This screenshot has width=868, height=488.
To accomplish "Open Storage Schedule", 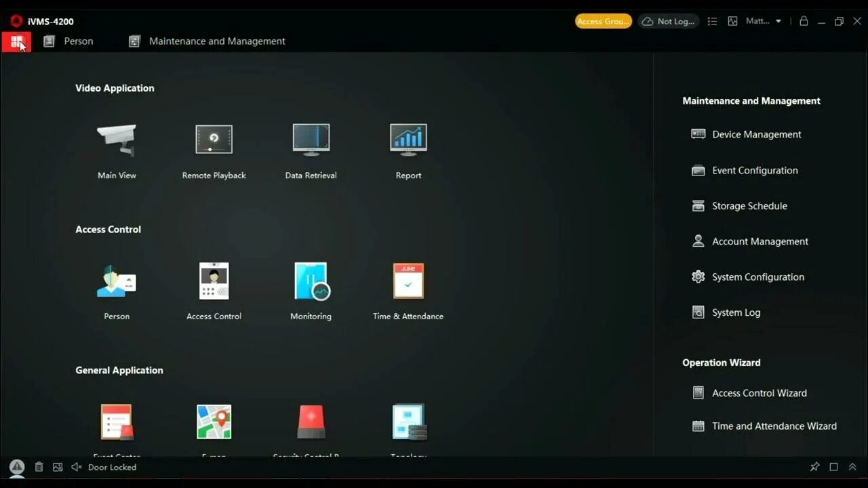I will click(x=739, y=206).
